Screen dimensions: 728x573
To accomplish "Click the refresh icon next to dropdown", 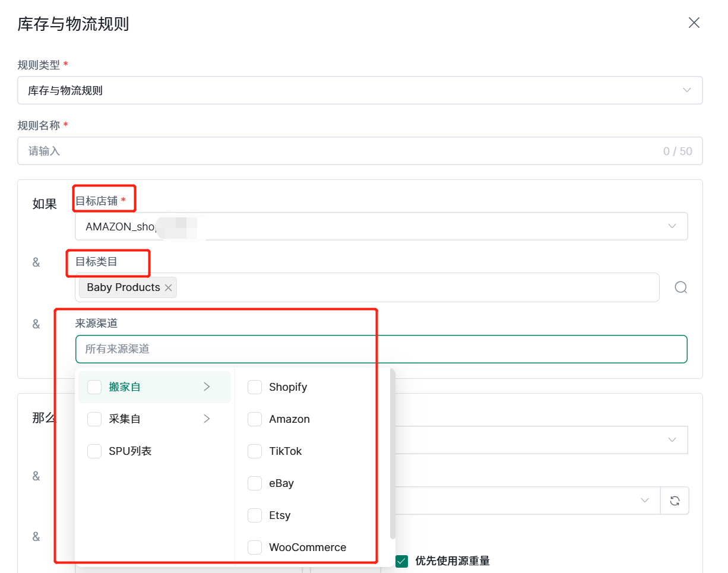I will (675, 501).
